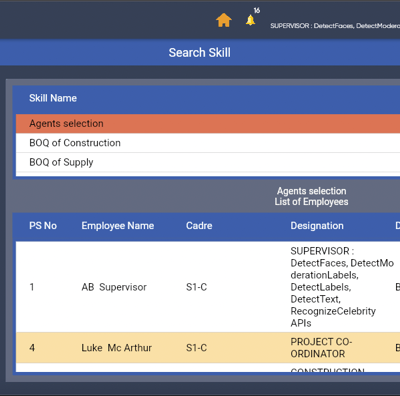
Task: Sort by Cadre column header
Action: [199, 226]
